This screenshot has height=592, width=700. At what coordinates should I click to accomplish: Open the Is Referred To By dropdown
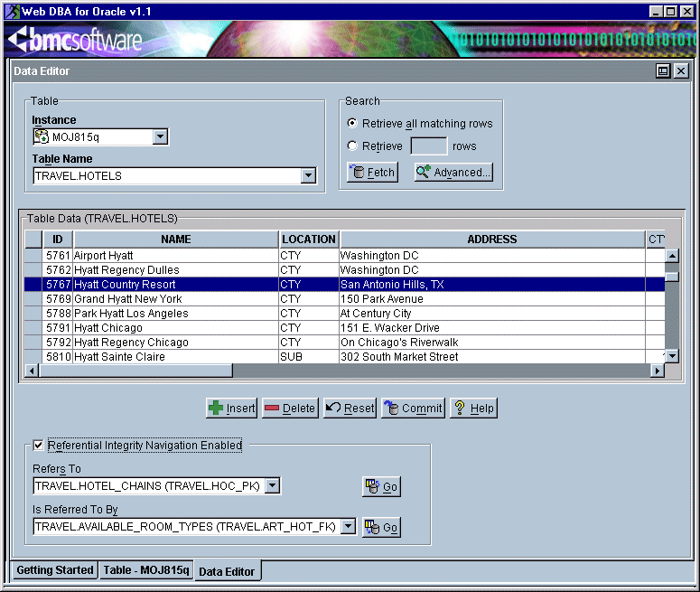(x=349, y=526)
